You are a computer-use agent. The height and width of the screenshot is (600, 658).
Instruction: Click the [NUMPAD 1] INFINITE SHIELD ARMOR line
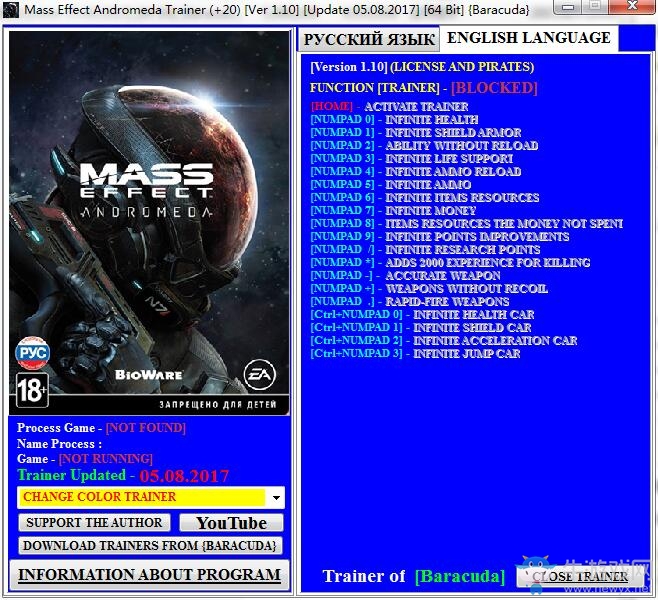click(416, 133)
